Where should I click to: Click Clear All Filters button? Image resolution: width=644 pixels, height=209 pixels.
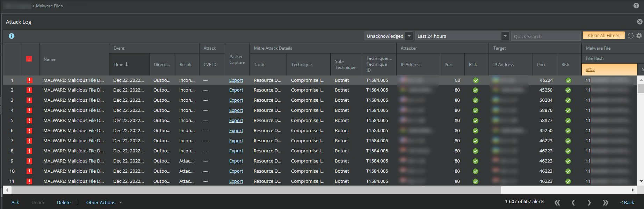click(603, 35)
